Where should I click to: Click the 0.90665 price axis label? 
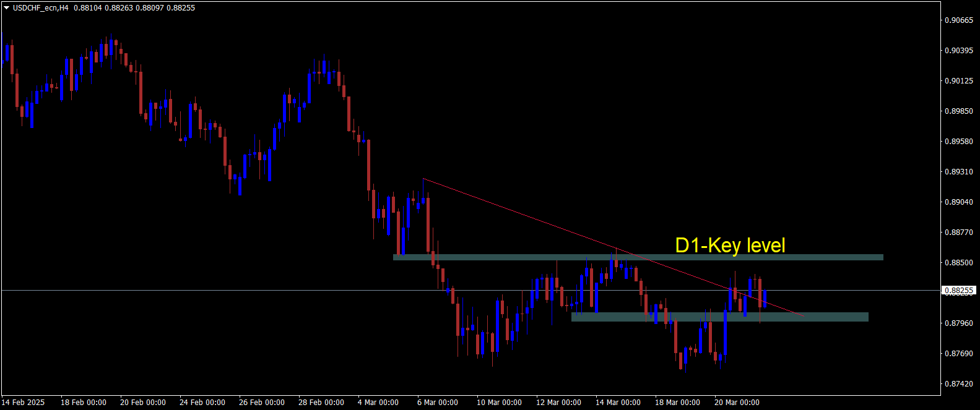(x=958, y=20)
